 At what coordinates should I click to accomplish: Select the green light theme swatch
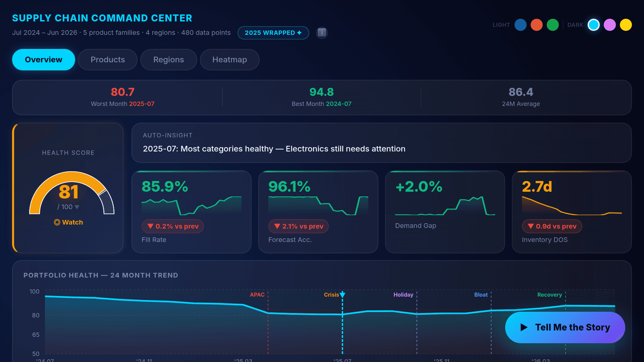(x=553, y=25)
